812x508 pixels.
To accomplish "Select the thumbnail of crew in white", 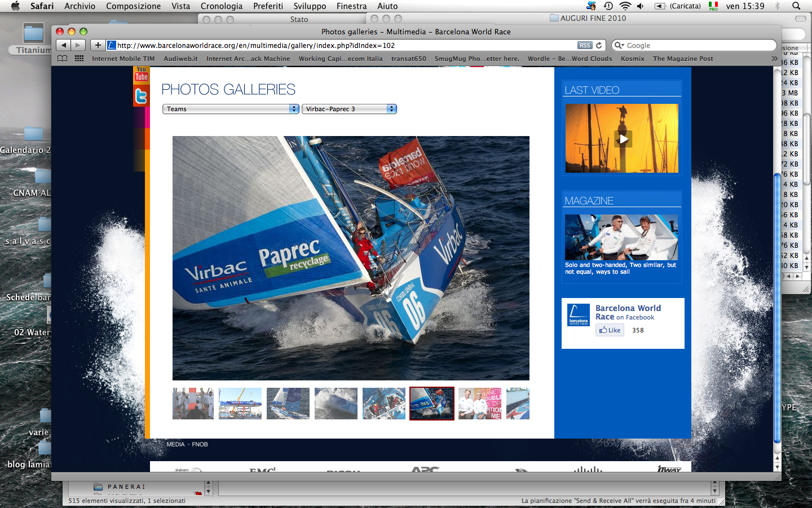I will (193, 404).
